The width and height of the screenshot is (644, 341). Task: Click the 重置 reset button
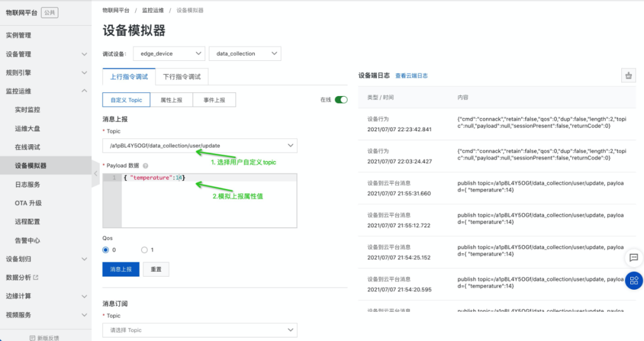click(x=156, y=269)
